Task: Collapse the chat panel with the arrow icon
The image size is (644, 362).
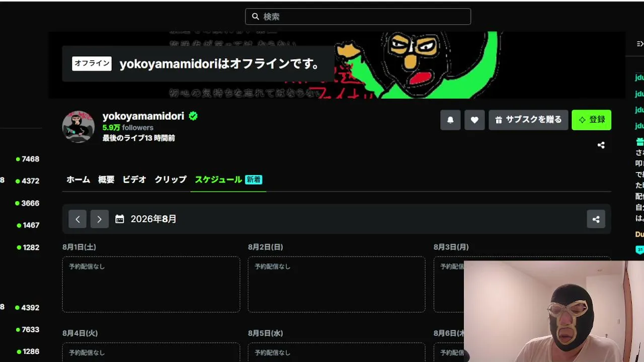Action: coord(640,44)
